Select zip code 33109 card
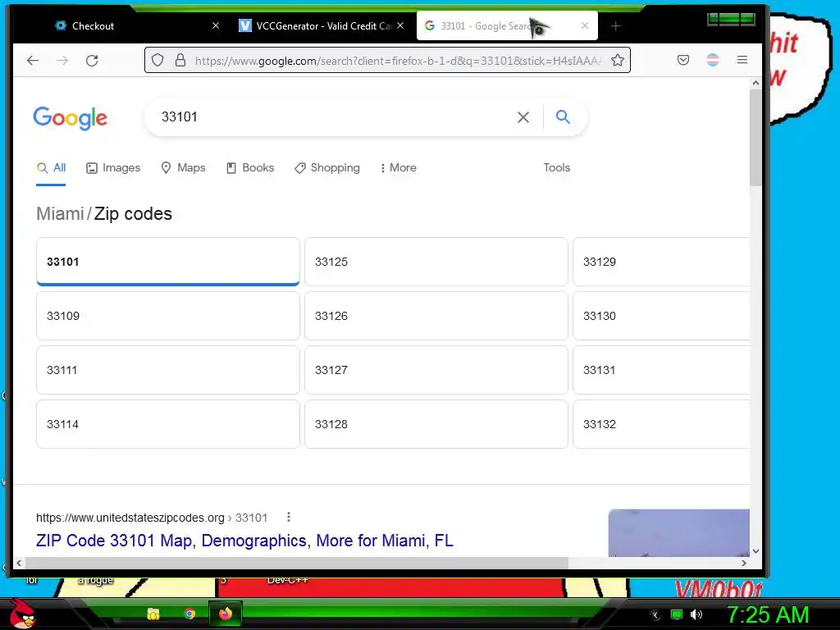Screen dimensions: 840x630 click(x=167, y=316)
